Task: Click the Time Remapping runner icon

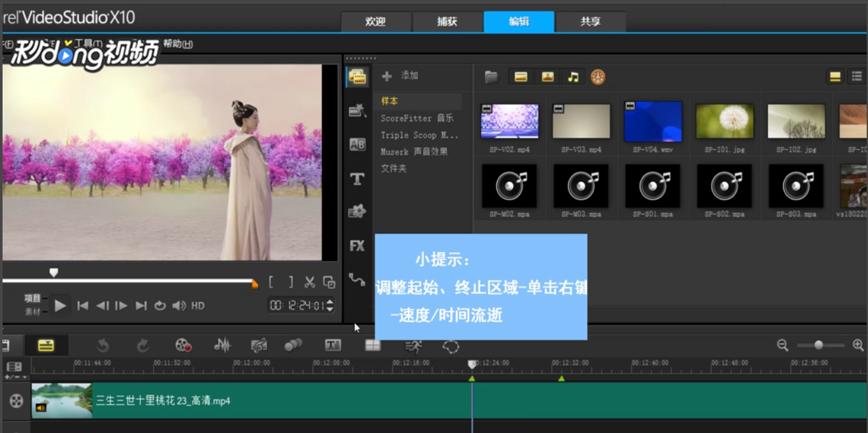Action: [414, 346]
